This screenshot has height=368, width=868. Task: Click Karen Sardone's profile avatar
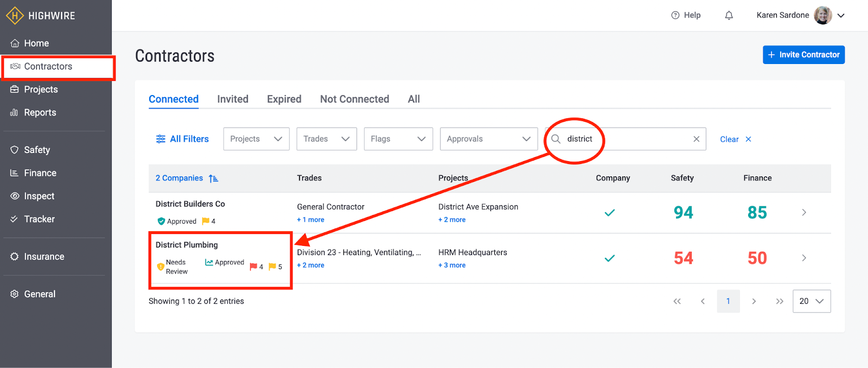click(x=823, y=15)
